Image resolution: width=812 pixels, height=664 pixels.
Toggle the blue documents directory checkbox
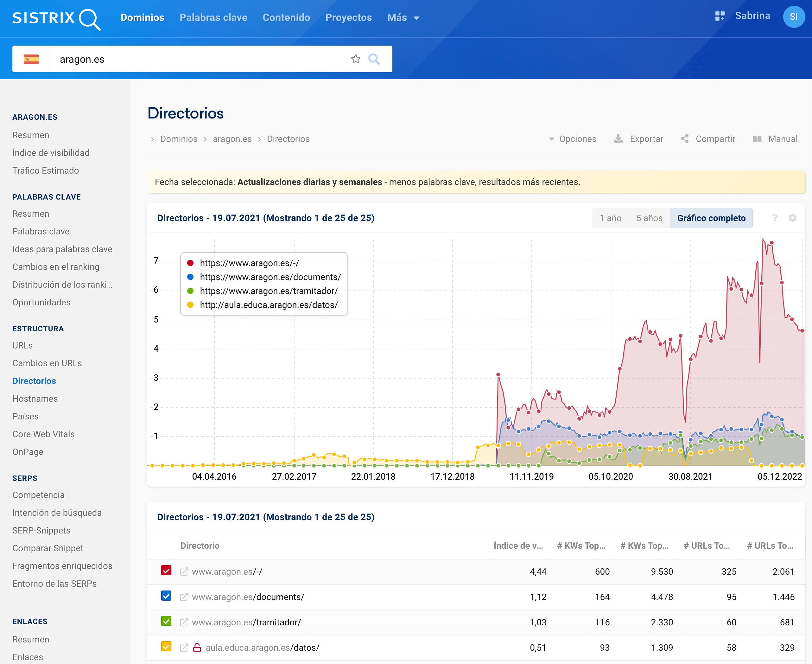[166, 596]
